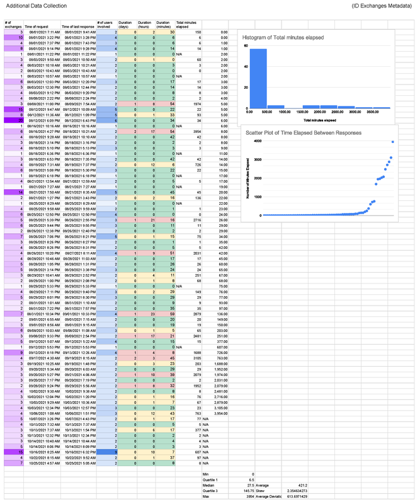Select the '08/26/2021 2:55 PM' response cell
This screenshot has height=504, width=420.
tap(79, 220)
